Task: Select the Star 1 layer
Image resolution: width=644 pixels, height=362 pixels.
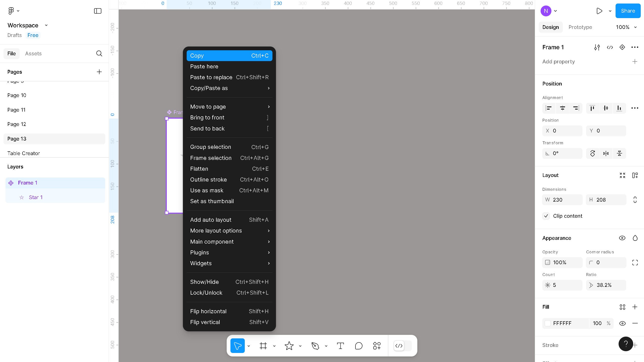Action: point(36,197)
